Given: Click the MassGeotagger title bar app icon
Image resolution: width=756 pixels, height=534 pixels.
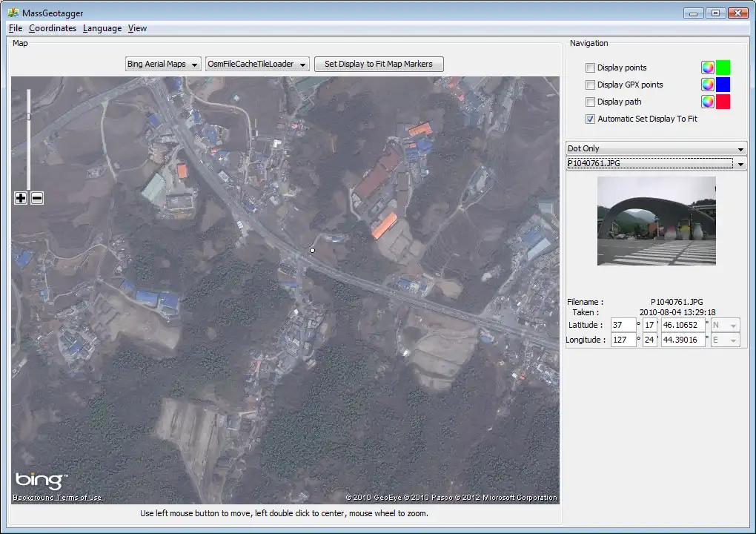Looking at the screenshot, I should click(x=13, y=12).
